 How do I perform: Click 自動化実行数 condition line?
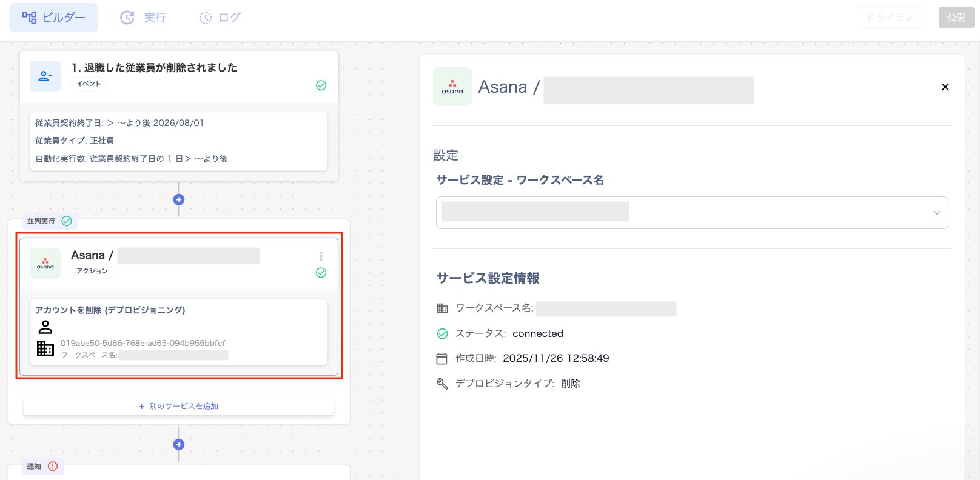[132, 159]
